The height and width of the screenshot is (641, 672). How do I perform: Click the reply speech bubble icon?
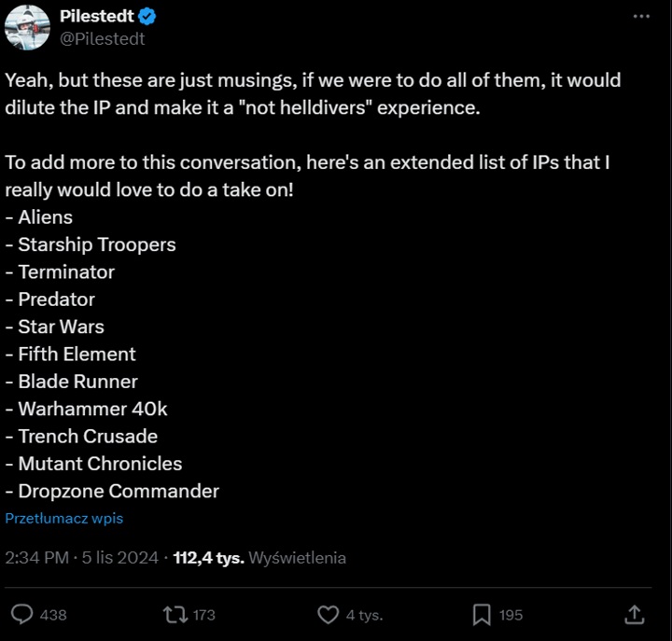pos(23,614)
